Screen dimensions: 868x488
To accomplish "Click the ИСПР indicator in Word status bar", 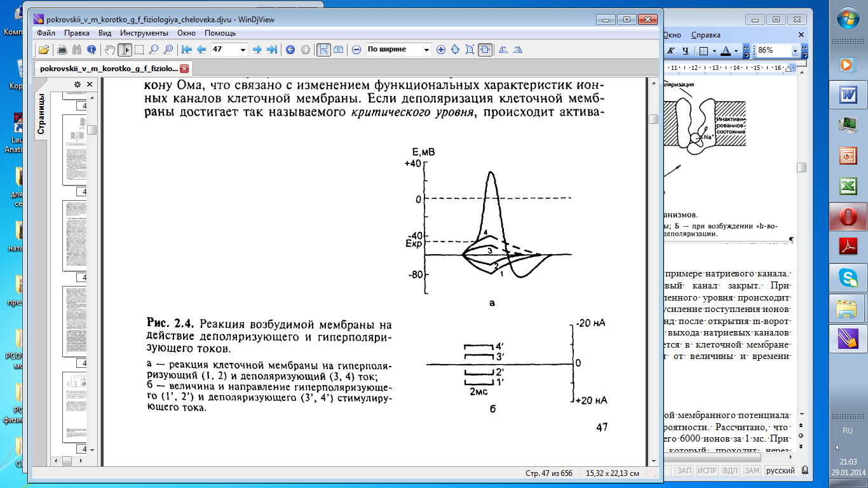I will pos(707,470).
